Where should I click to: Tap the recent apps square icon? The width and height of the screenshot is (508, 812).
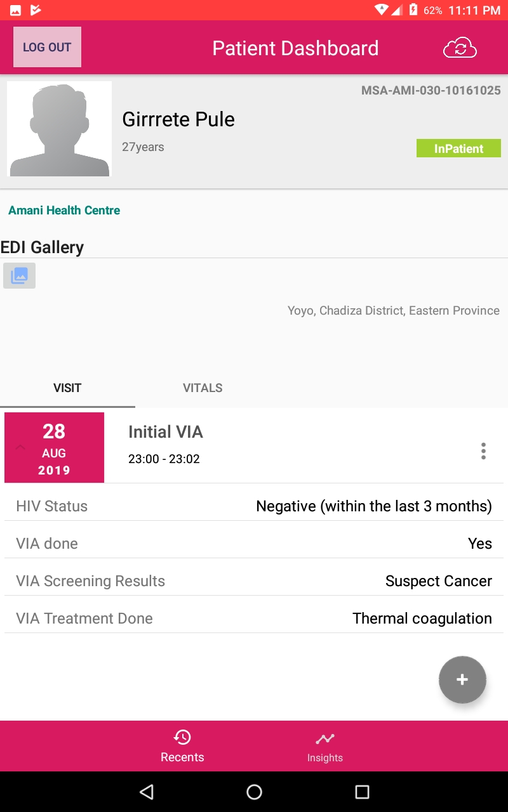click(x=362, y=792)
